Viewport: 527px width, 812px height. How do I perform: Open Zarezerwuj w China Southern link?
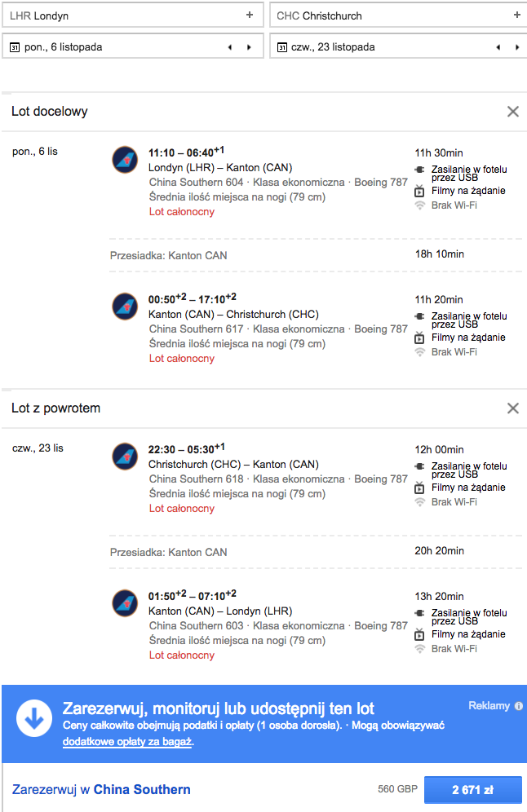(101, 789)
